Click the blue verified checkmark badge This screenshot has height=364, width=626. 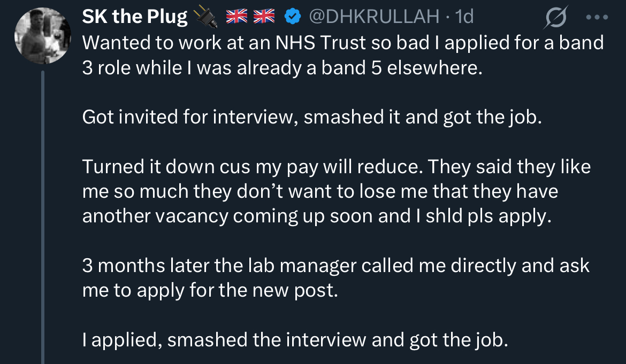pyautogui.click(x=293, y=17)
